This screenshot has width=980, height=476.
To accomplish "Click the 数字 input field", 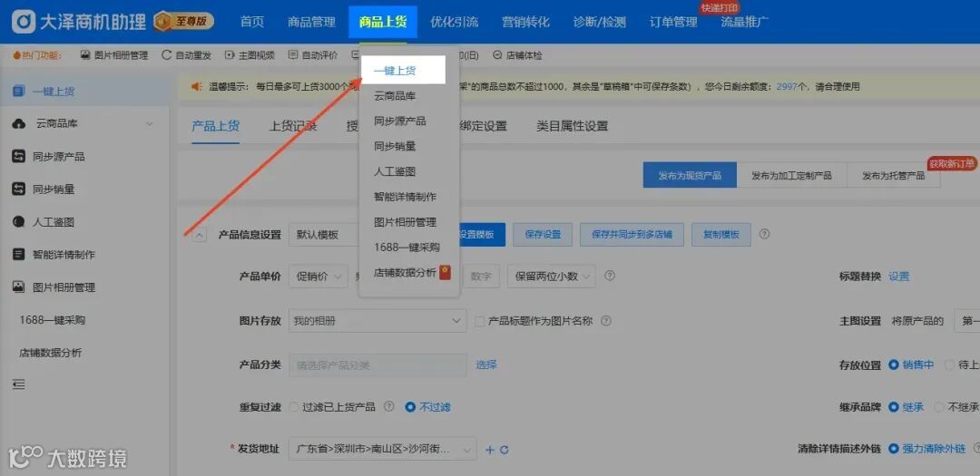I will (x=481, y=276).
